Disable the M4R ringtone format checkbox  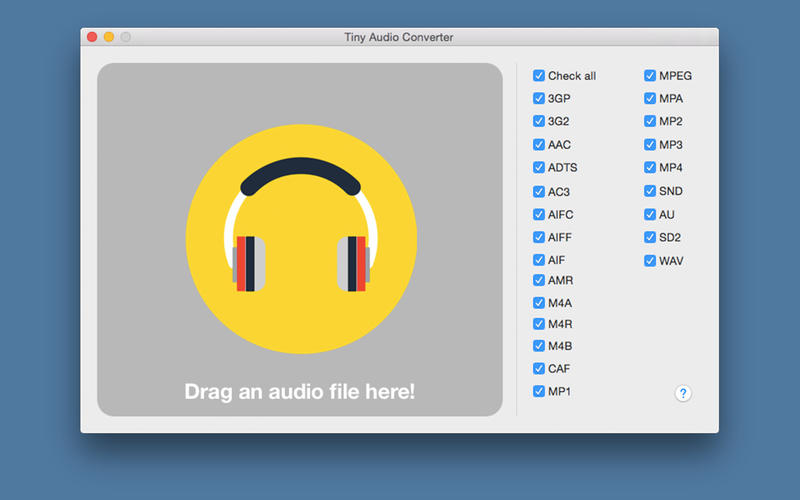coord(539,323)
